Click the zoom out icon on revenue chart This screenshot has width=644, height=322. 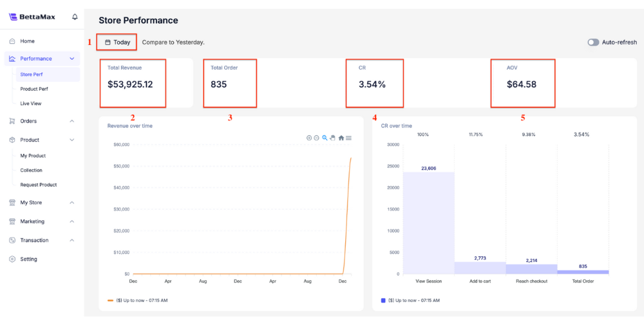[317, 138]
